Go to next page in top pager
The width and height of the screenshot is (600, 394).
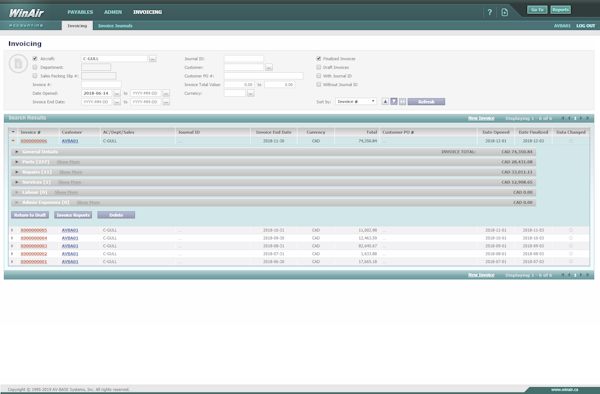pyautogui.click(x=581, y=118)
